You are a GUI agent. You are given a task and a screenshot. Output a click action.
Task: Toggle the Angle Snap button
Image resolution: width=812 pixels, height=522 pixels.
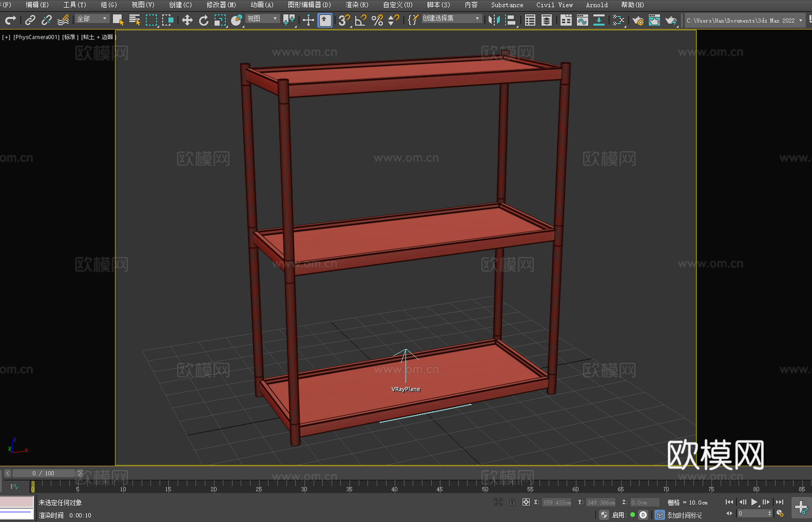[x=361, y=20]
